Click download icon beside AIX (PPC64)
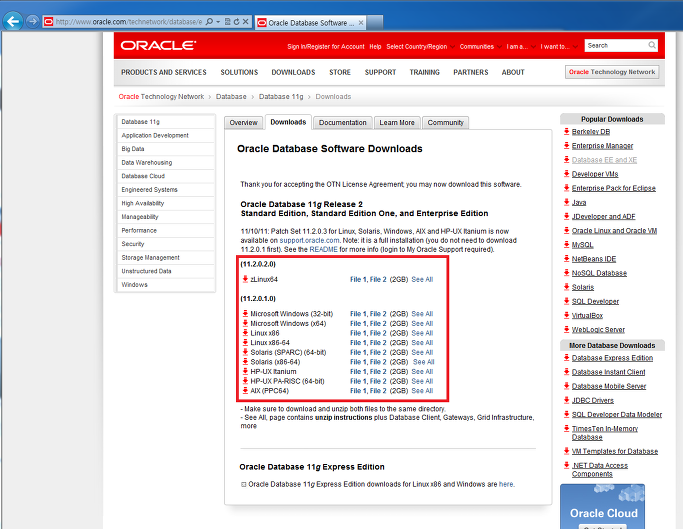683x529 pixels. click(245, 390)
